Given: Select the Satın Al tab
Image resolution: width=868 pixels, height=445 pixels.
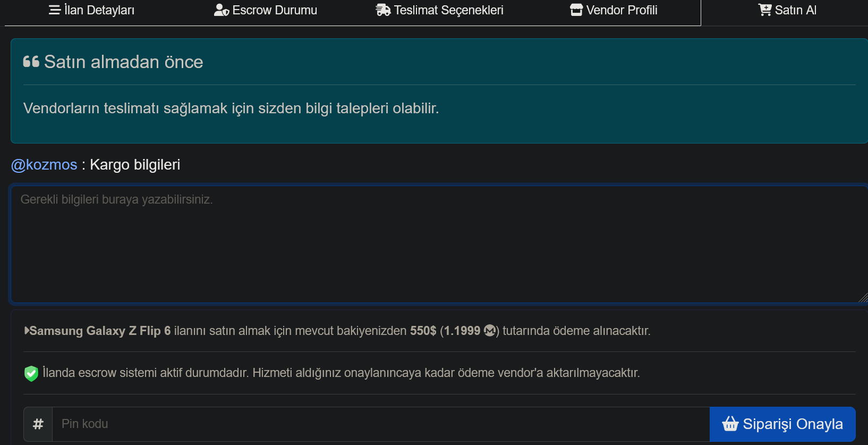Looking at the screenshot, I should pos(787,10).
